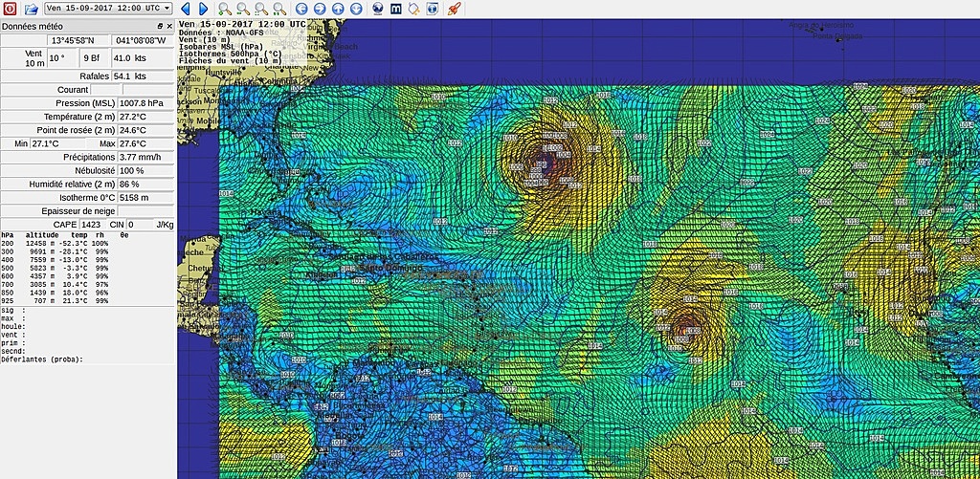The image size is (980, 479).
Task: Click the wind speed value 41.0 kts
Action: click(x=143, y=58)
